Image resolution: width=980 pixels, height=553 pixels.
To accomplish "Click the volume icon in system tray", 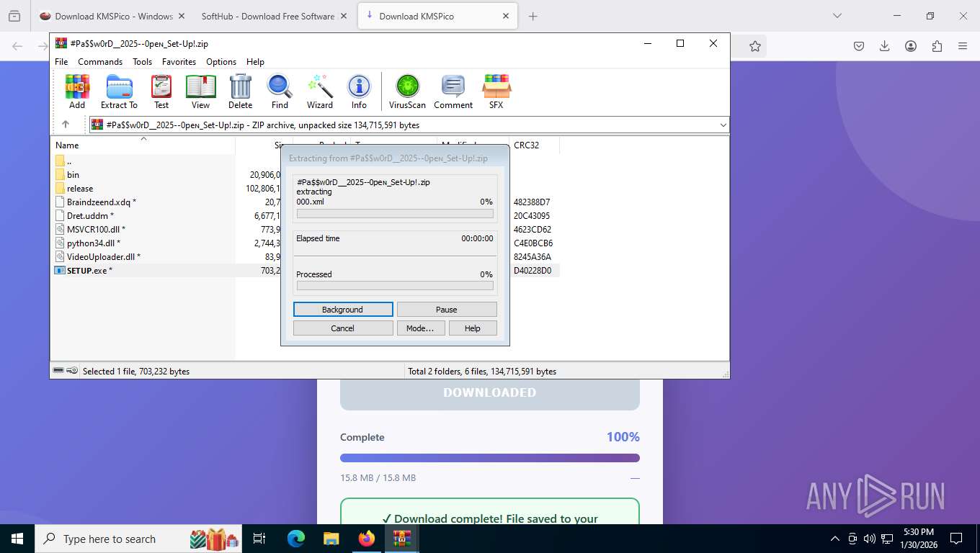I will coord(869,539).
